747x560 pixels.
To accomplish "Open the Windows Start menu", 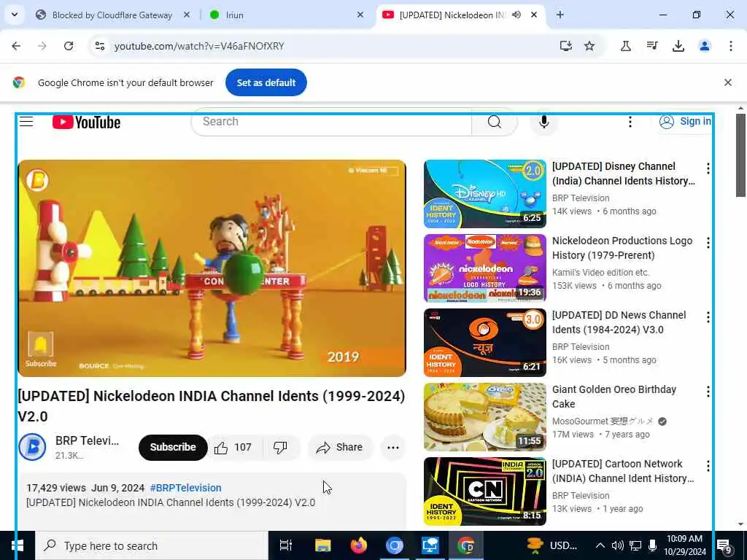I will point(18,545).
